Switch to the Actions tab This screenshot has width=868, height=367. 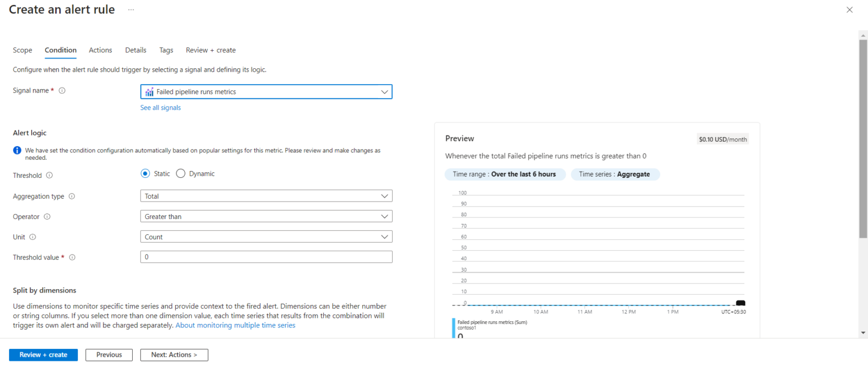(100, 50)
